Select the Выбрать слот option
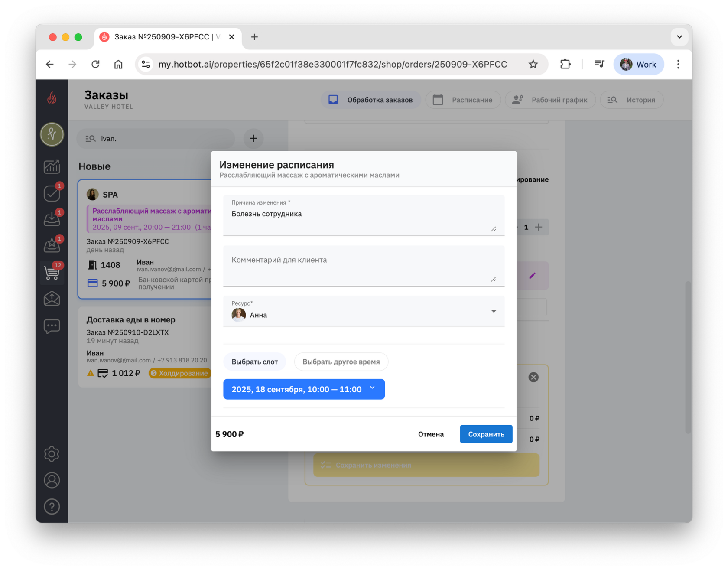The height and width of the screenshot is (570, 728). pos(255,362)
